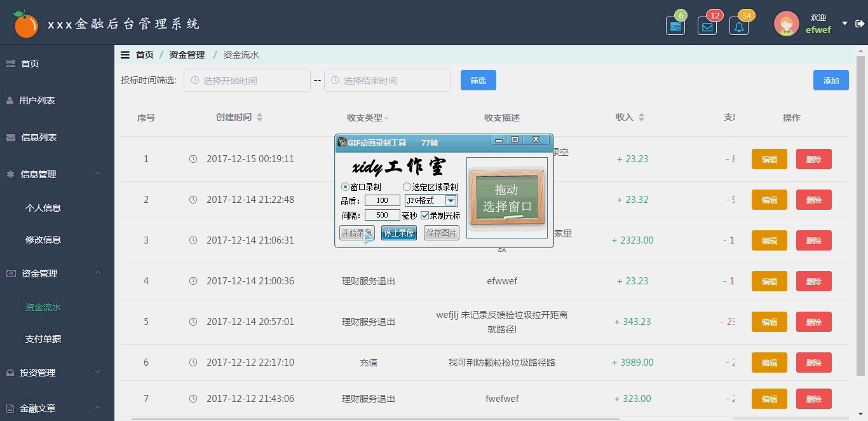868x421 pixels.
Task: Edit row 1 with 编辑 button
Action: 770,159
